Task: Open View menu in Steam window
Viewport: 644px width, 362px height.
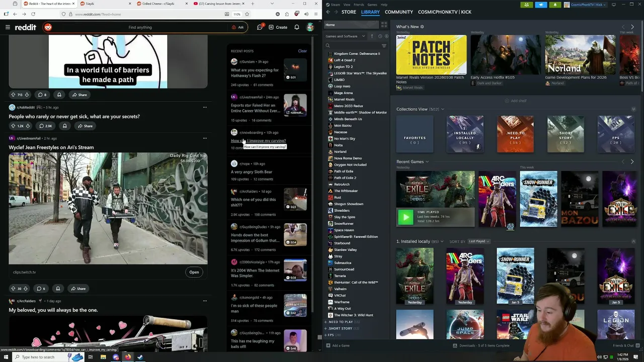Action: coord(347,5)
